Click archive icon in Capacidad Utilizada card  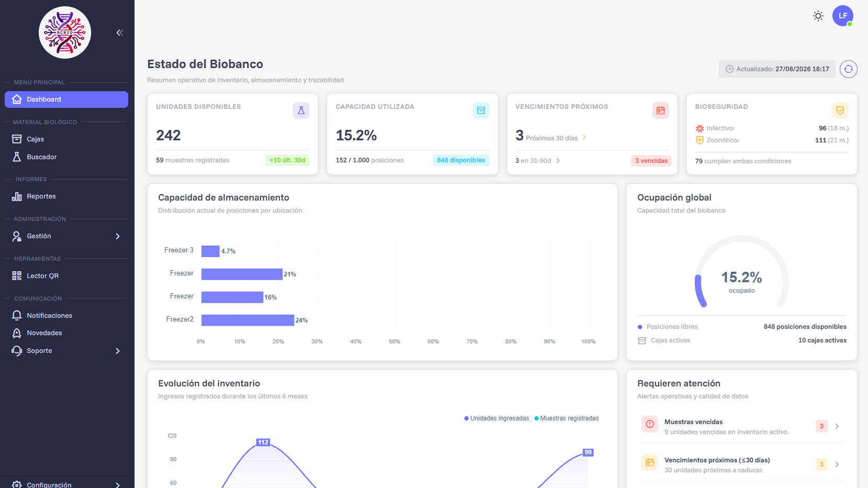[481, 110]
